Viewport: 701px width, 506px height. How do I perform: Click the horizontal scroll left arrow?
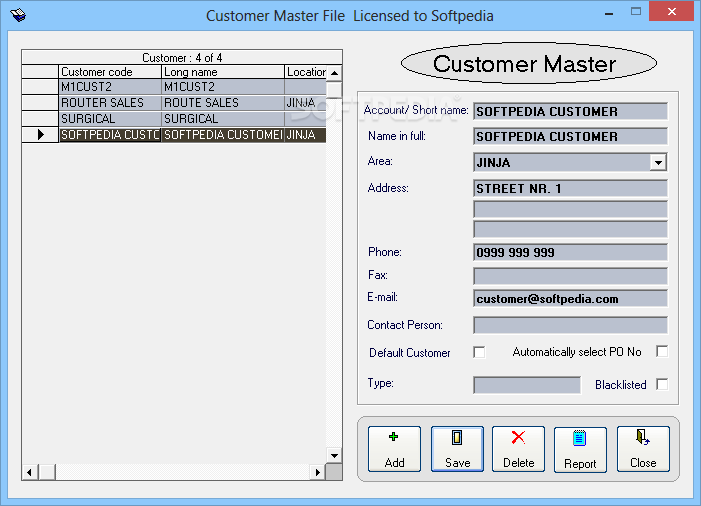[30, 472]
